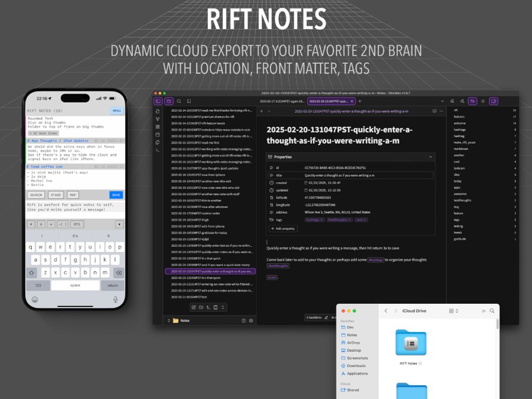Screen dimensions: 532x399
Task: Select the highlighted 131047PST note in file list
Action: 210,271
